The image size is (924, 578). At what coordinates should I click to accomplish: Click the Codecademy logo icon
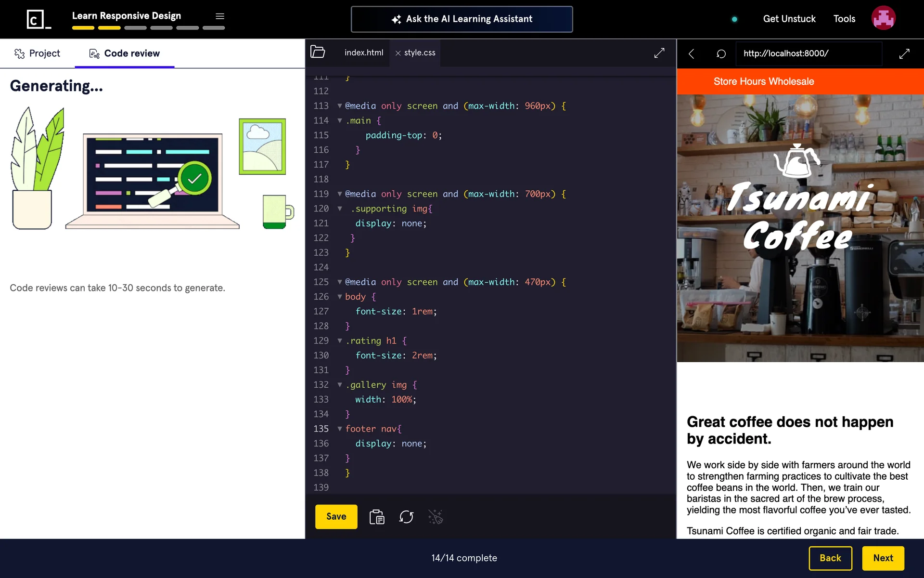click(x=38, y=19)
